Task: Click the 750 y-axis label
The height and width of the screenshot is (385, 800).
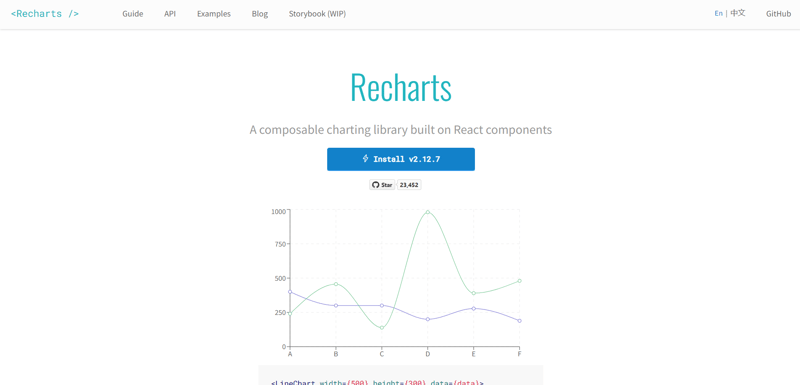Action: click(x=280, y=244)
